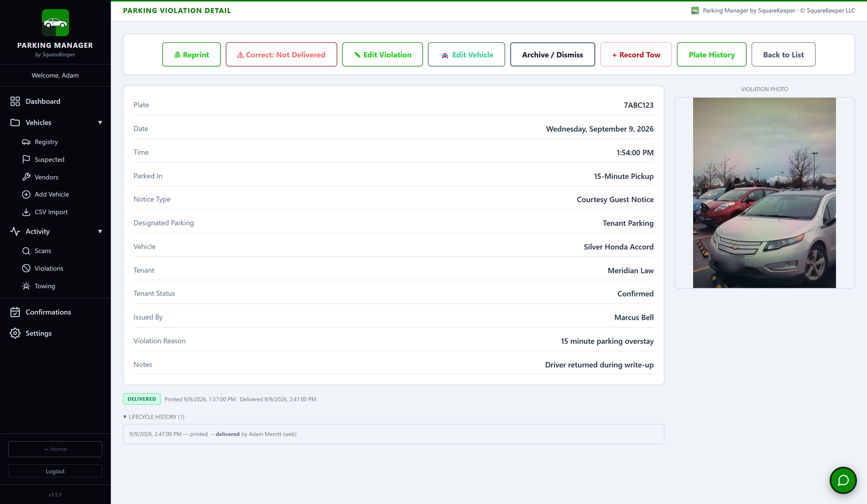Click the Towing siren icon
The height and width of the screenshot is (504, 867).
26,286
